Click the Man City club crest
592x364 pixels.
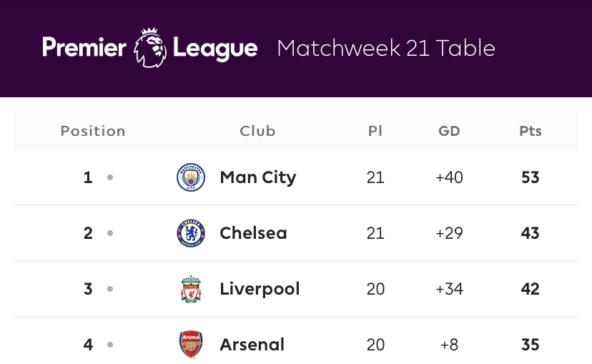coord(191,177)
